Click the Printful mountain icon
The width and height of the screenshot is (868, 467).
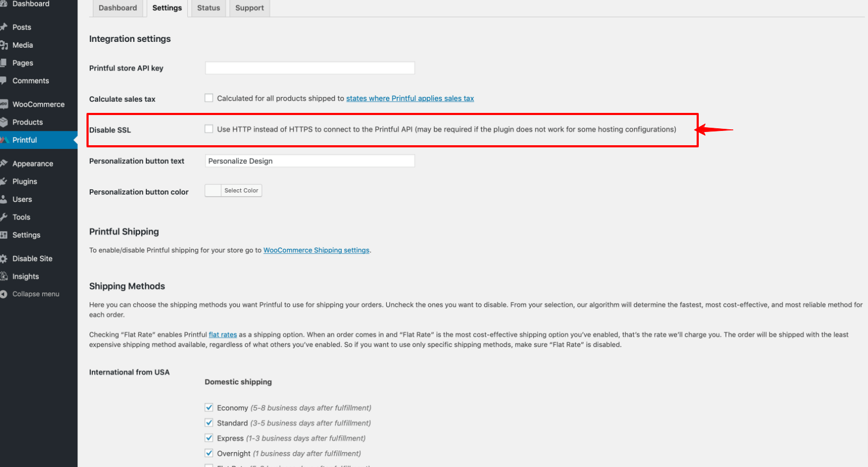(3, 140)
